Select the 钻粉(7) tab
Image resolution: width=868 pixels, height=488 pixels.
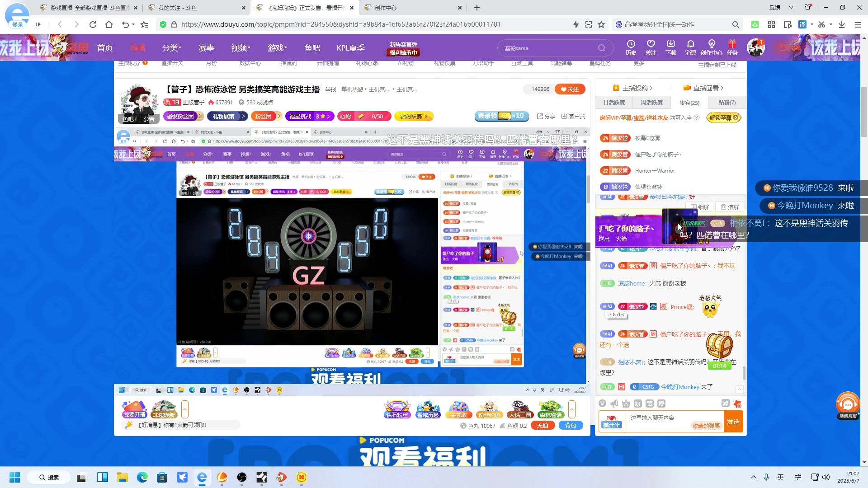[x=727, y=103]
